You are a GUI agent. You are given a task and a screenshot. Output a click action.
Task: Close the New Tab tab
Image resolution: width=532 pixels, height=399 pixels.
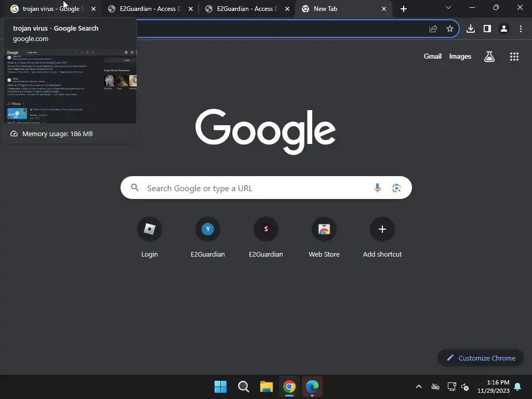(384, 9)
